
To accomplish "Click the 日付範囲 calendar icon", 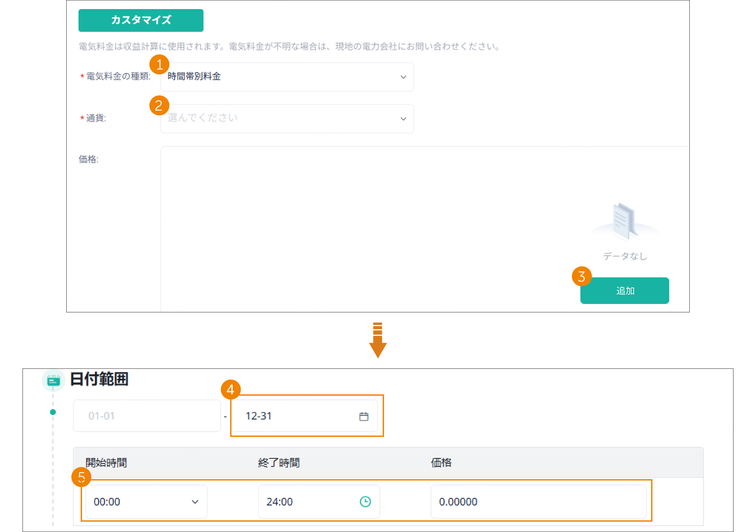I will pos(53,380).
